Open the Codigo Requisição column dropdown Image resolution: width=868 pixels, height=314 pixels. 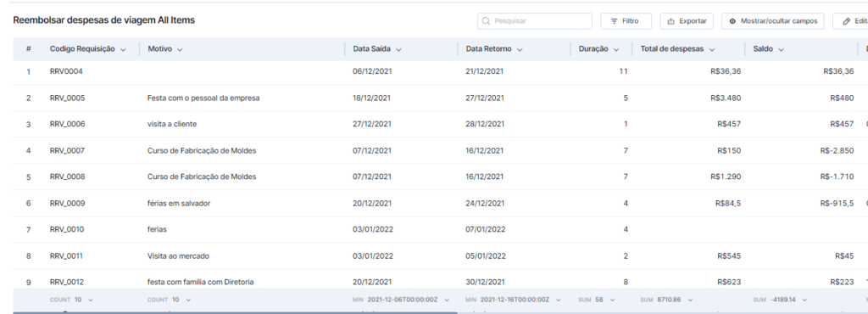click(123, 49)
